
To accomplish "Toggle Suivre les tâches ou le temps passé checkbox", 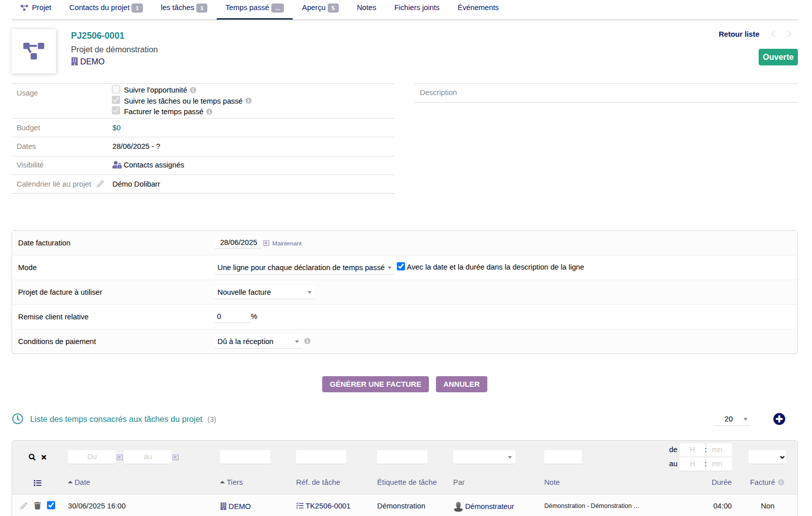I will coord(116,100).
